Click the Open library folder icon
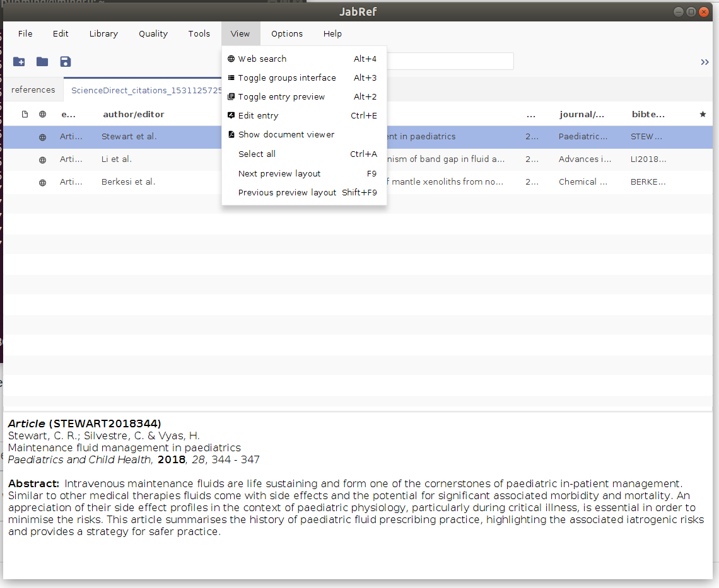The height and width of the screenshot is (588, 719). 42,61
